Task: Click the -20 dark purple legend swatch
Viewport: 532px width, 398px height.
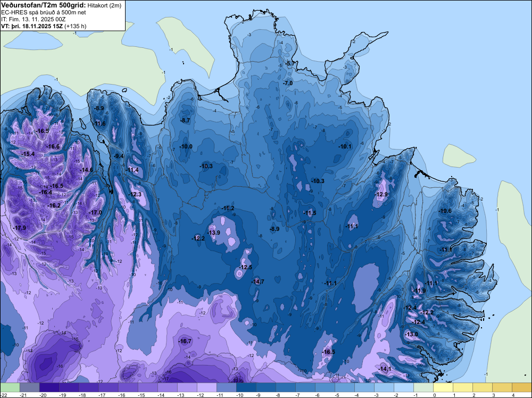Action: coord(49,387)
